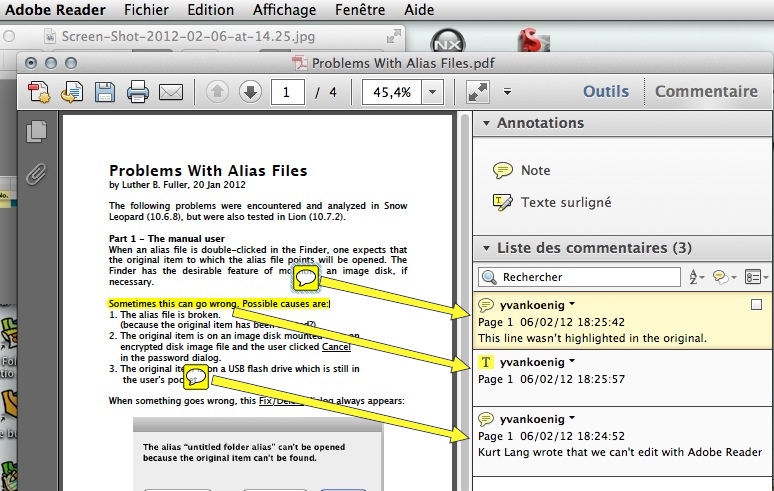Click note icon of Kurt Lang comment

(x=486, y=419)
